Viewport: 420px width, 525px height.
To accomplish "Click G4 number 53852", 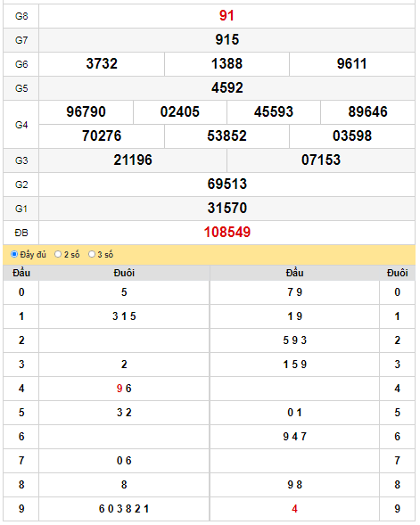I will pos(226,136).
